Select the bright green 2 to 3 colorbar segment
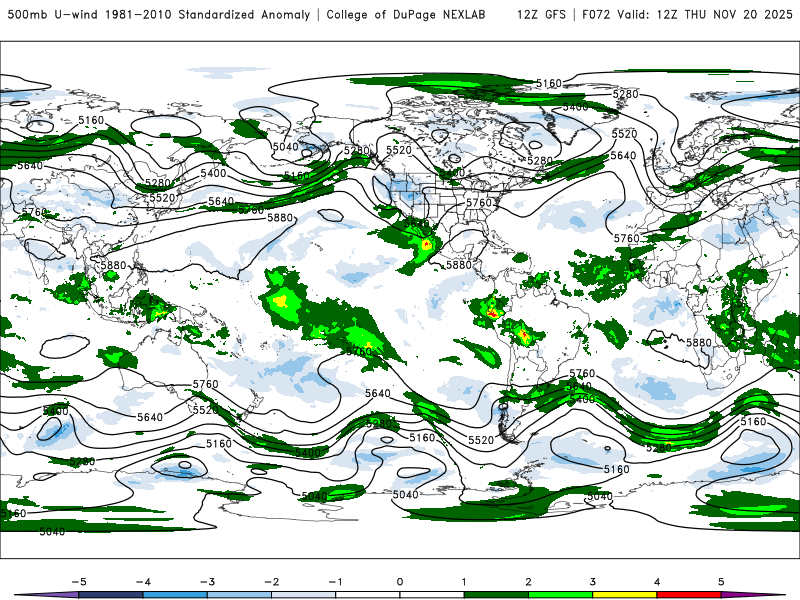 tap(560, 595)
